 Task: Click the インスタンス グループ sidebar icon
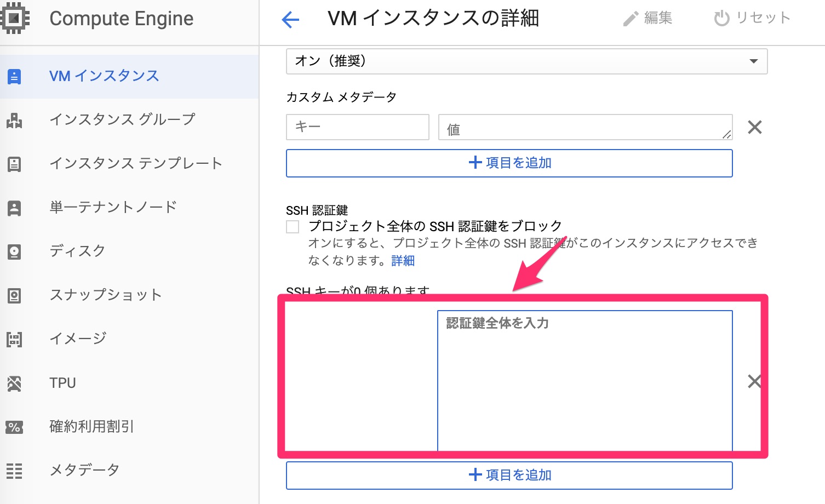(x=14, y=120)
